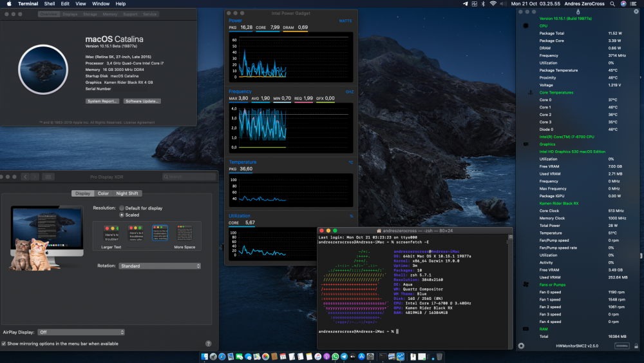The height and width of the screenshot is (363, 644).
Task: Toggle show mirroring options checkbox
Action: [x=4, y=344]
